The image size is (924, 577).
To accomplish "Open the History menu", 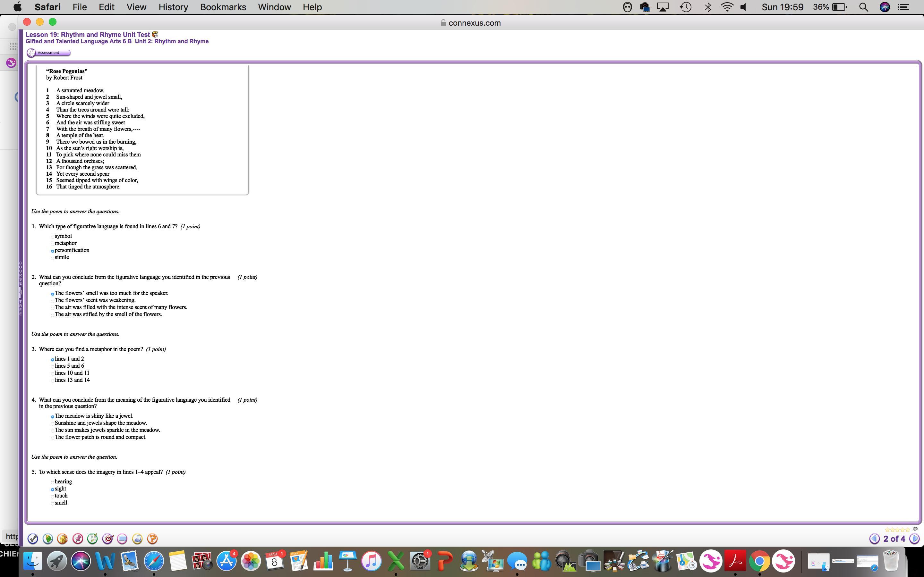I will [x=173, y=7].
